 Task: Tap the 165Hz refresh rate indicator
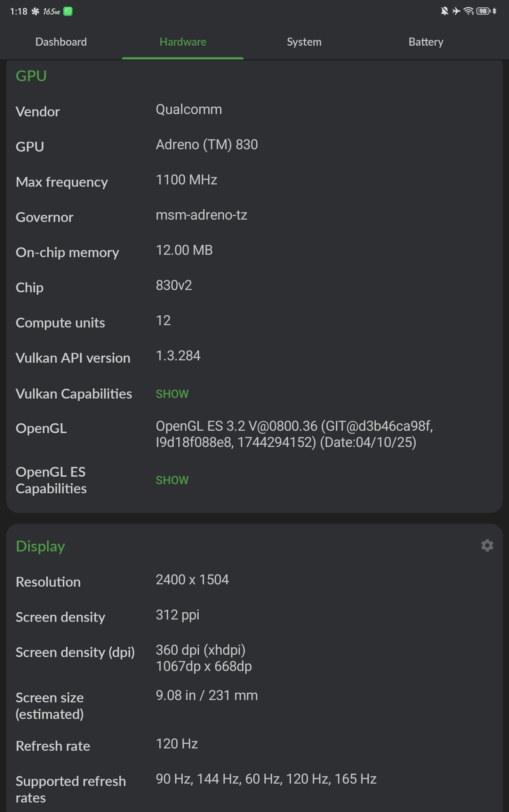(51, 12)
